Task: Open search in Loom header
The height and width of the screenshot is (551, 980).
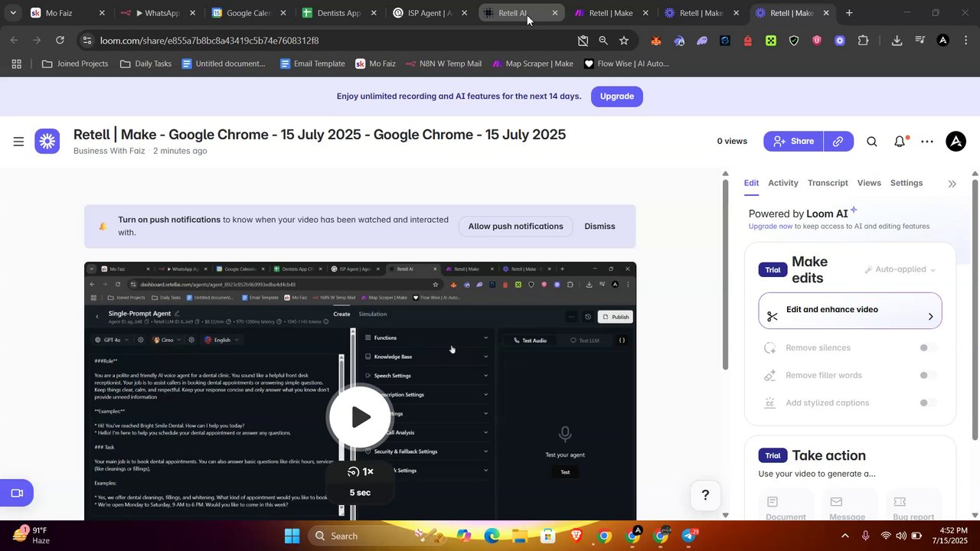Action: tap(872, 142)
